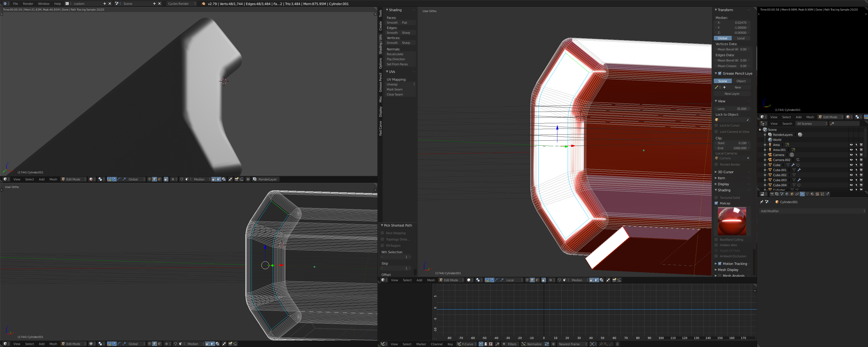The height and width of the screenshot is (347, 868).
Task: Open Modifiers properties tab wrench icon
Action: 802,194
